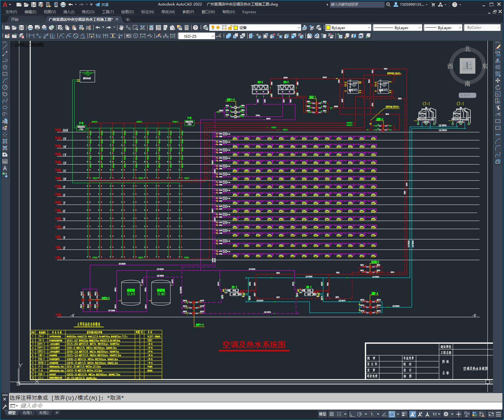Click the search magnifier icon
This screenshot has height=420, width=504.
pyautogui.click(x=388, y=5)
